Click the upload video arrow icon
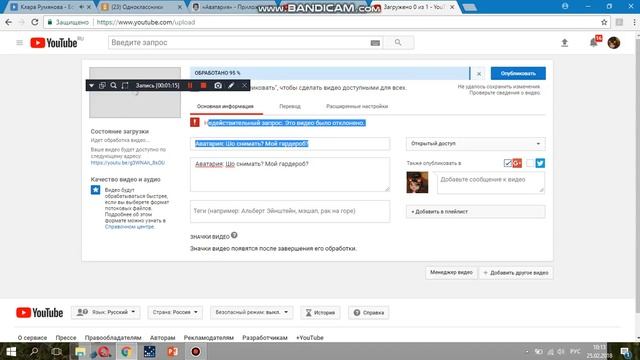Screen dimensions: 640x360 coord(564,42)
